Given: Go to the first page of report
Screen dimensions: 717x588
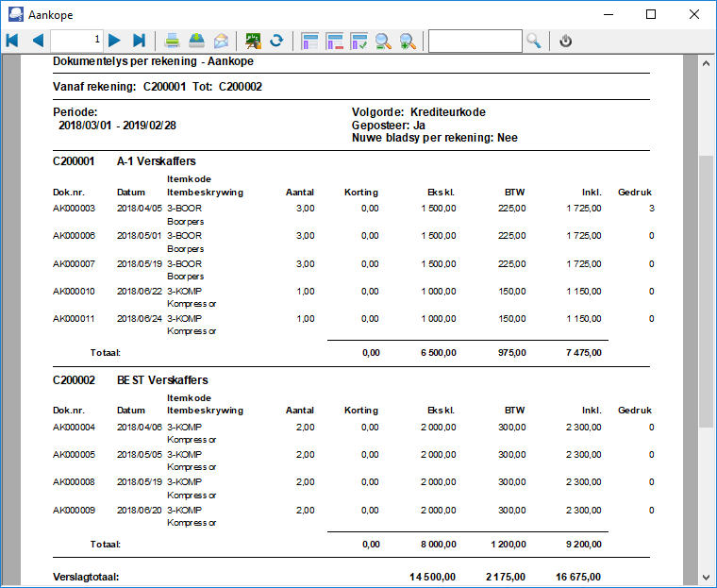Looking at the screenshot, I should (12, 41).
